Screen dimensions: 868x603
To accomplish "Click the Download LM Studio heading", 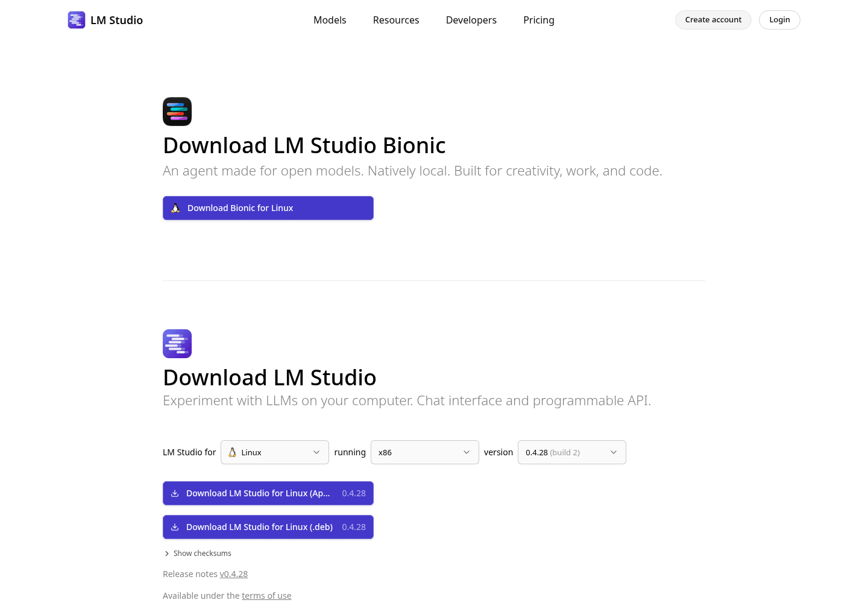I will 269,377.
